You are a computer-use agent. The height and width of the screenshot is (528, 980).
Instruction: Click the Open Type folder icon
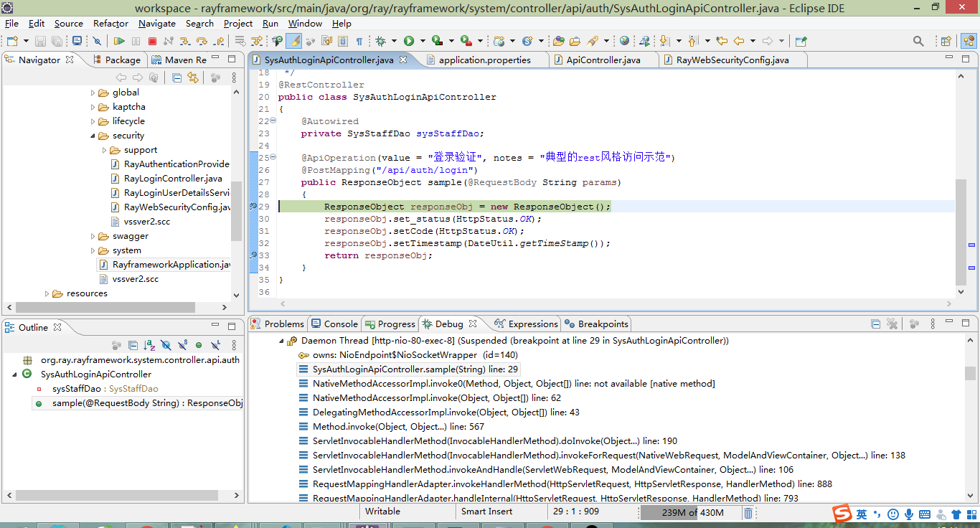click(558, 41)
